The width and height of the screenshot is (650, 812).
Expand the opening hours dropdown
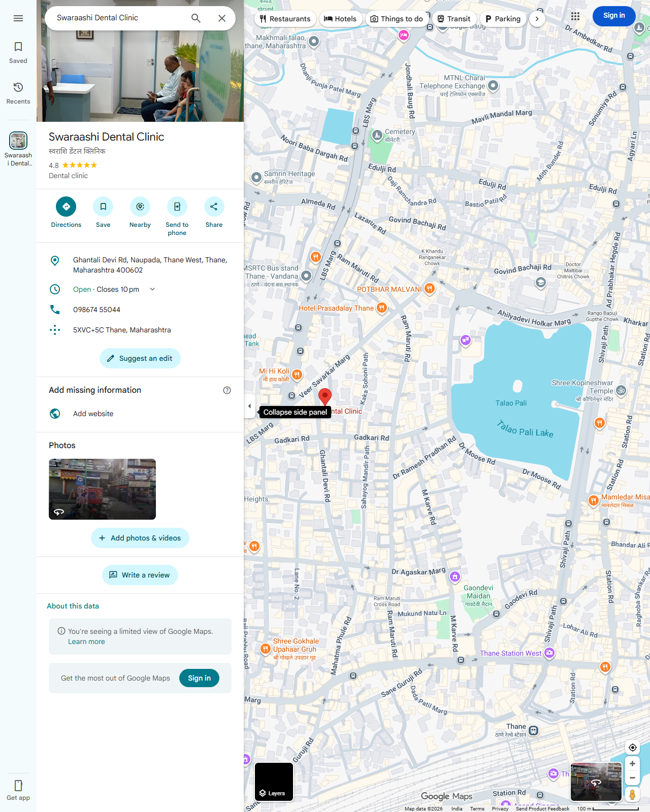pos(152,289)
